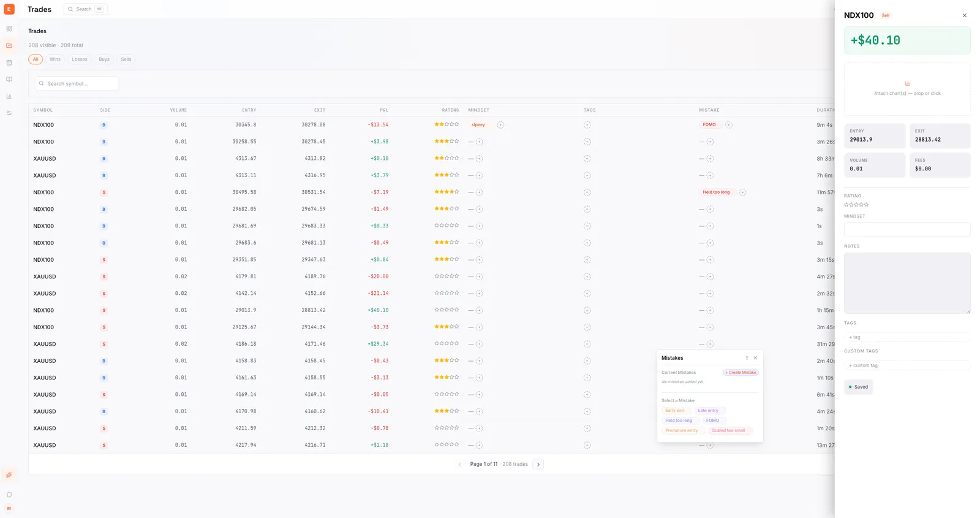This screenshot has height=518, width=980.
Task: Click the Notes text area
Action: click(907, 283)
